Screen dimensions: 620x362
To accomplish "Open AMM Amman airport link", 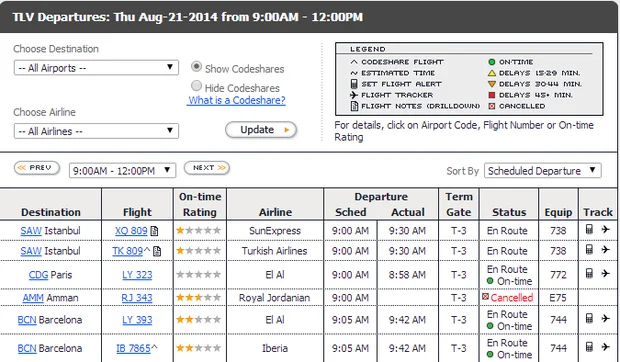I will tap(33, 298).
